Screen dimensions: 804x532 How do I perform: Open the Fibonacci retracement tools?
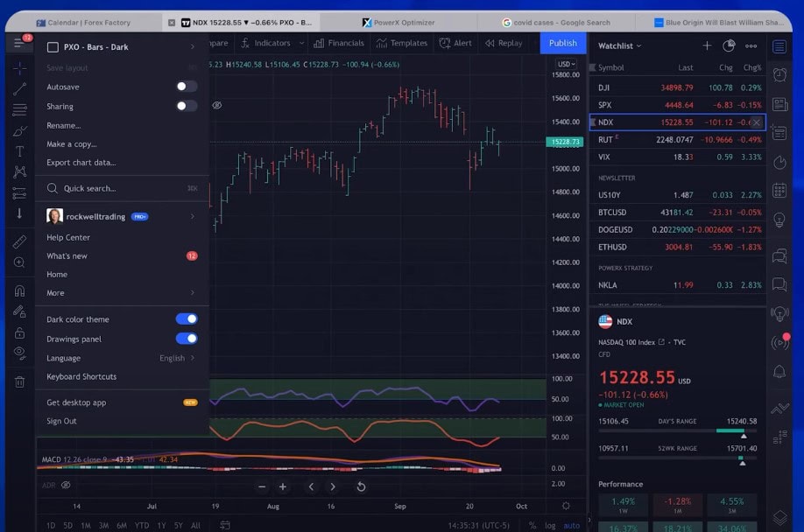click(x=19, y=109)
